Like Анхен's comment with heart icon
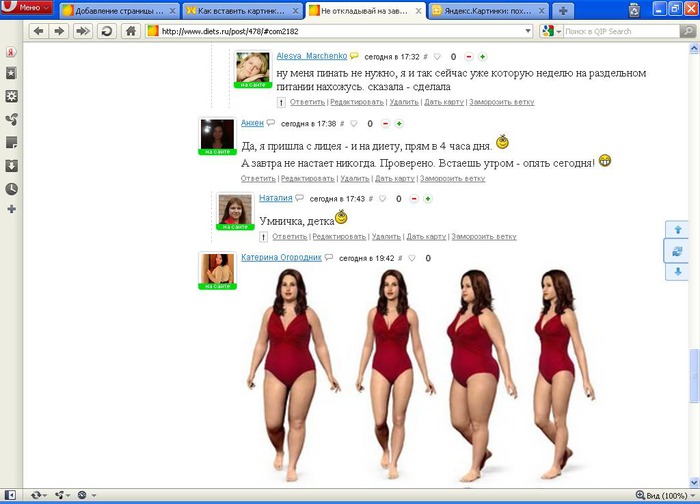Image resolution: width=700 pixels, height=504 pixels. (354, 124)
